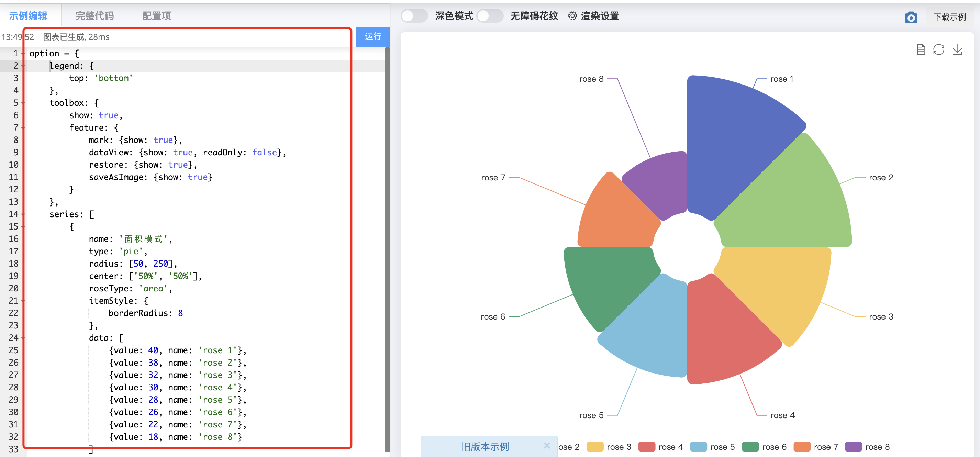The height and width of the screenshot is (457, 980).
Task: Place cursor on roseType 'area' line
Action: coord(131,289)
